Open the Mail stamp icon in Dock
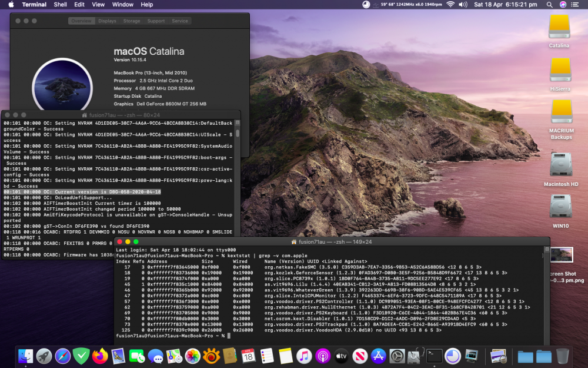Viewport: 588px width, 368px height. tap(118, 356)
